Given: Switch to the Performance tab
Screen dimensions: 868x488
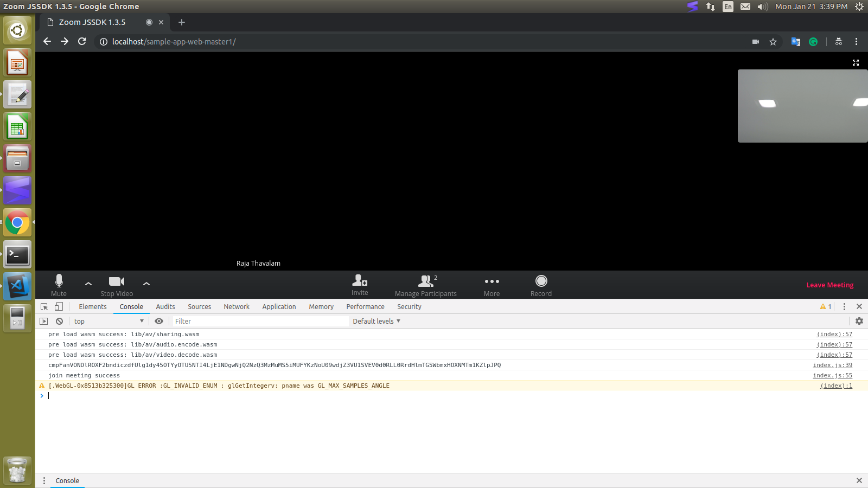Looking at the screenshot, I should point(366,306).
